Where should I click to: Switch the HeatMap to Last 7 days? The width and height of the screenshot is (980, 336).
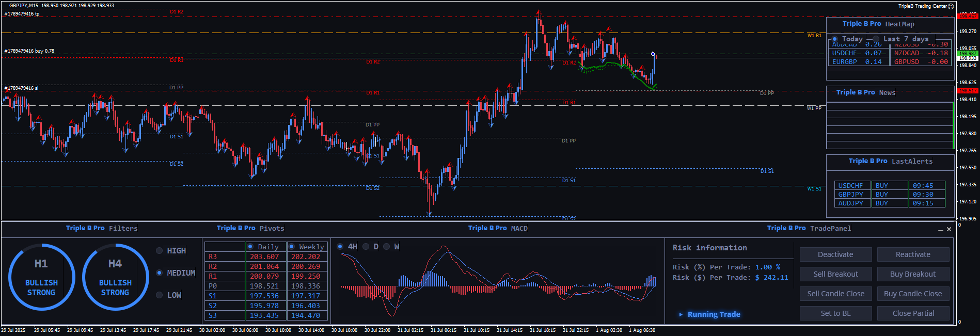coord(876,39)
